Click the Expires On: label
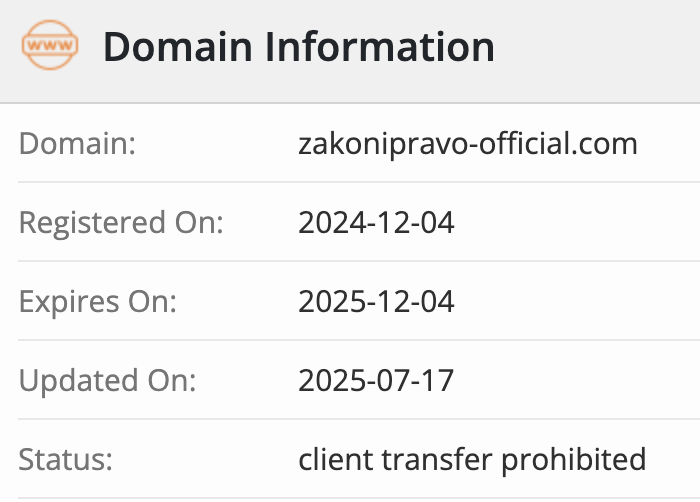 98,302
